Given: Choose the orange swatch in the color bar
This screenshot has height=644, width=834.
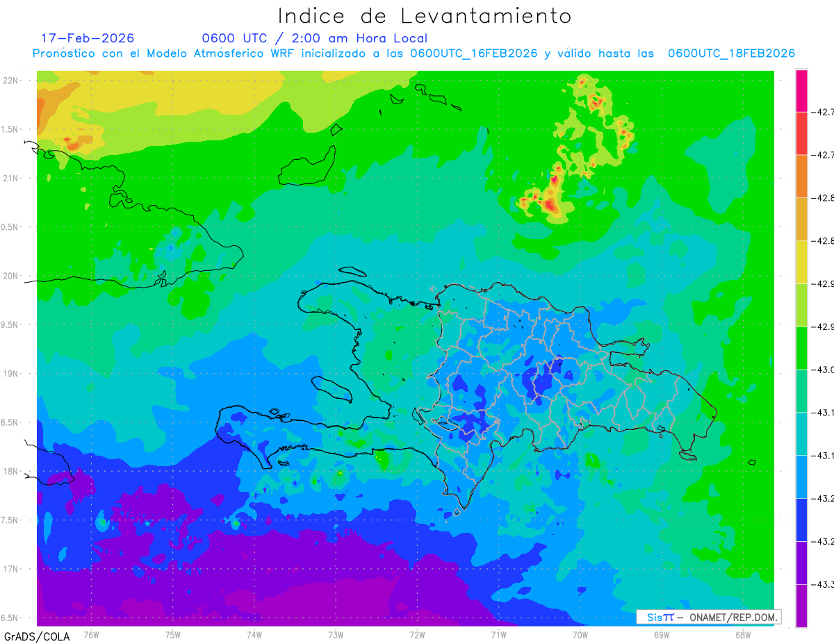Looking at the screenshot, I should point(801,176).
